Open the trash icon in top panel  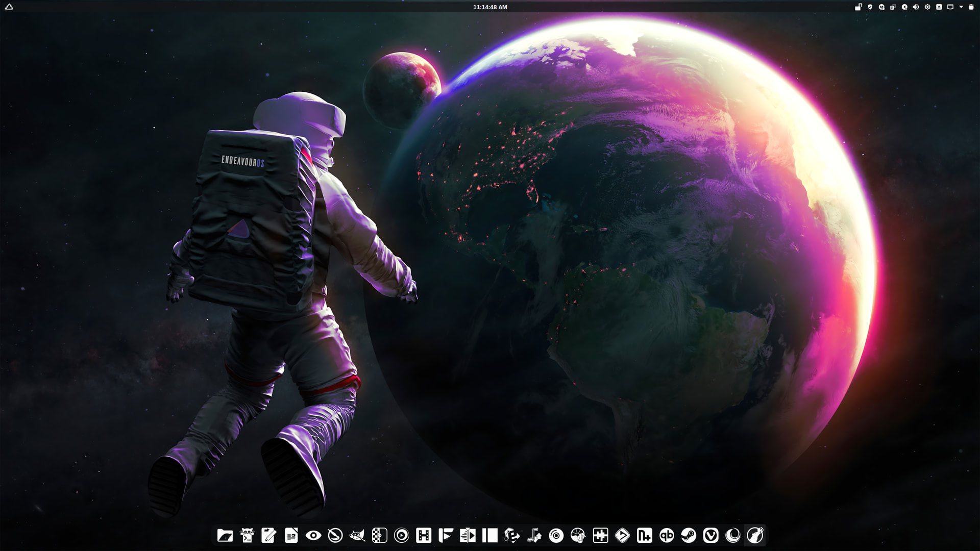971,7
